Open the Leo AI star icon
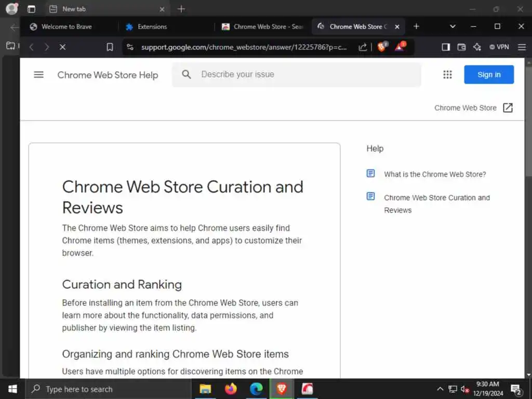The image size is (532, 399). (477, 47)
